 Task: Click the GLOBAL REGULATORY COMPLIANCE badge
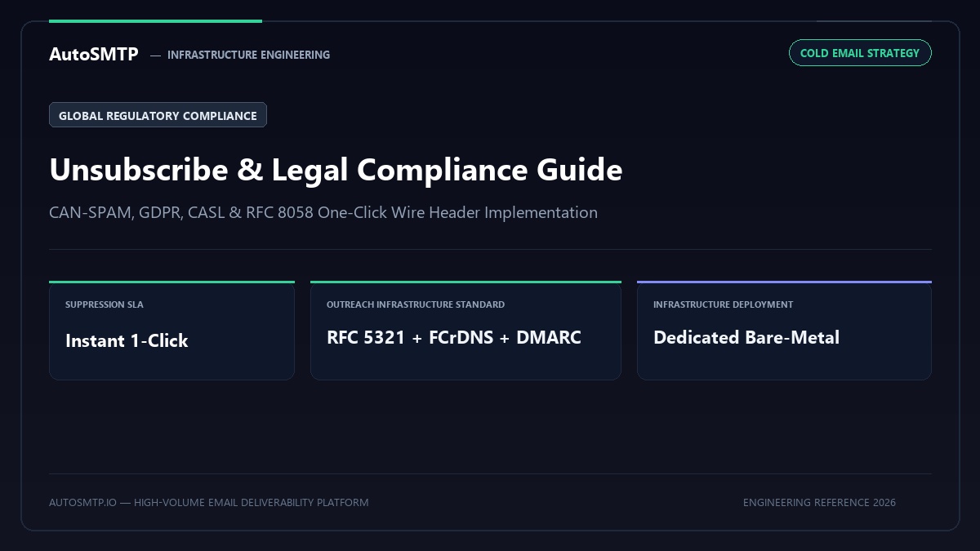[158, 115]
